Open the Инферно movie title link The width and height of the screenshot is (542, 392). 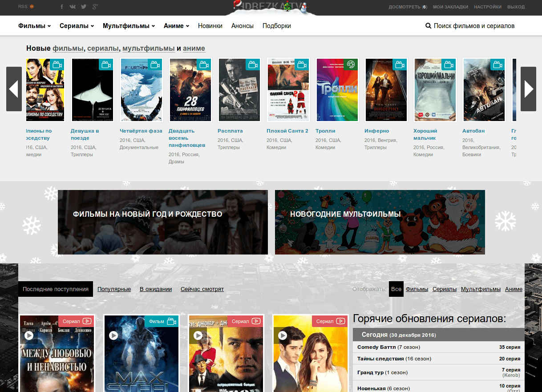coord(376,131)
